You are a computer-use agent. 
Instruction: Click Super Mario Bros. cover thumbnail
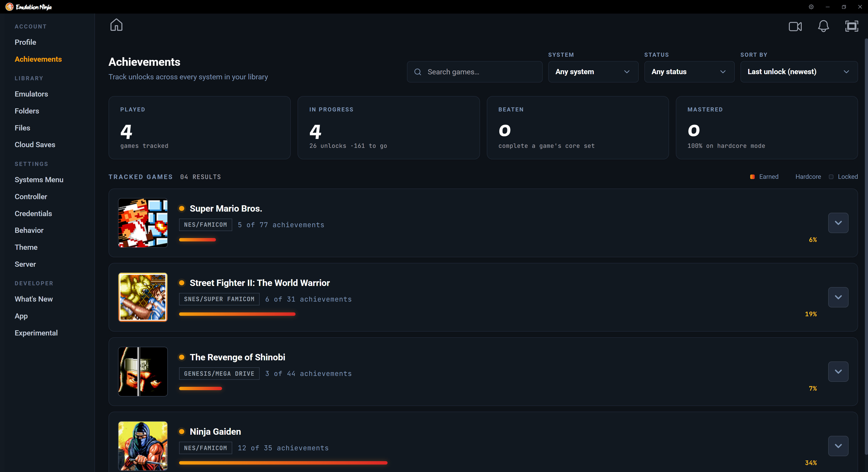[x=143, y=223]
